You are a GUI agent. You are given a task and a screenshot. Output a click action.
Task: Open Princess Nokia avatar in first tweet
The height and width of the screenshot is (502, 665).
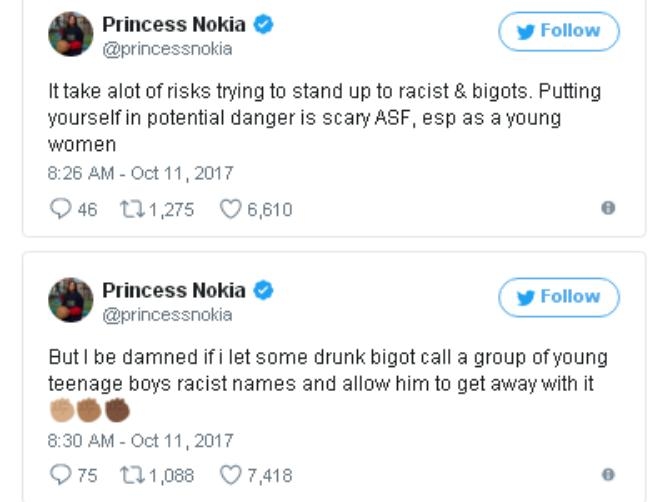pyautogui.click(x=71, y=34)
